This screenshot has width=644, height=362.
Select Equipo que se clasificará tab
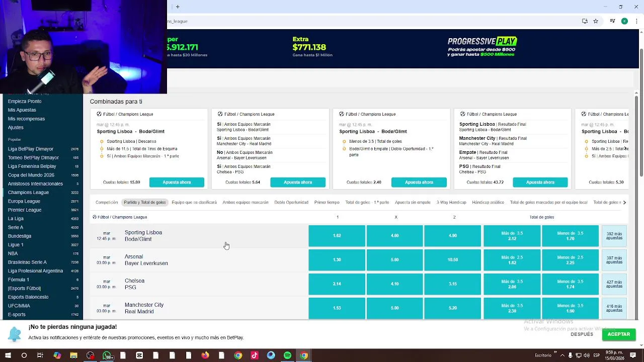pos(194,202)
